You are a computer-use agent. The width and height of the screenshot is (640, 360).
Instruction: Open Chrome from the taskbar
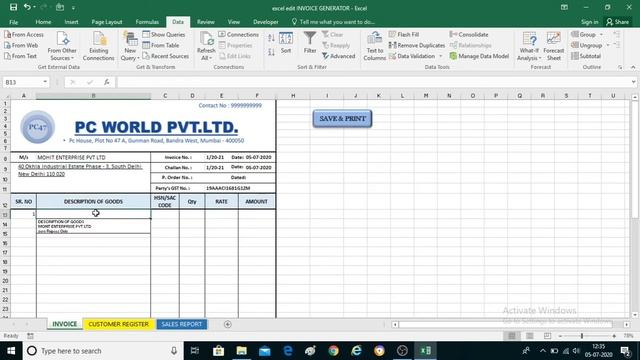(x=333, y=351)
